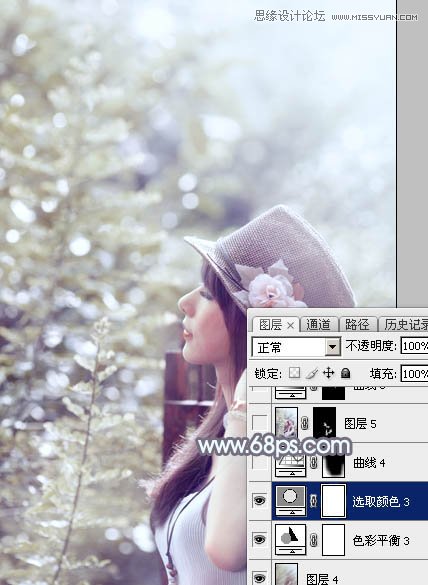This screenshot has width=428, height=585.
Task: Click the 色彩平衡 3 adjustment icon
Action: [x=291, y=539]
